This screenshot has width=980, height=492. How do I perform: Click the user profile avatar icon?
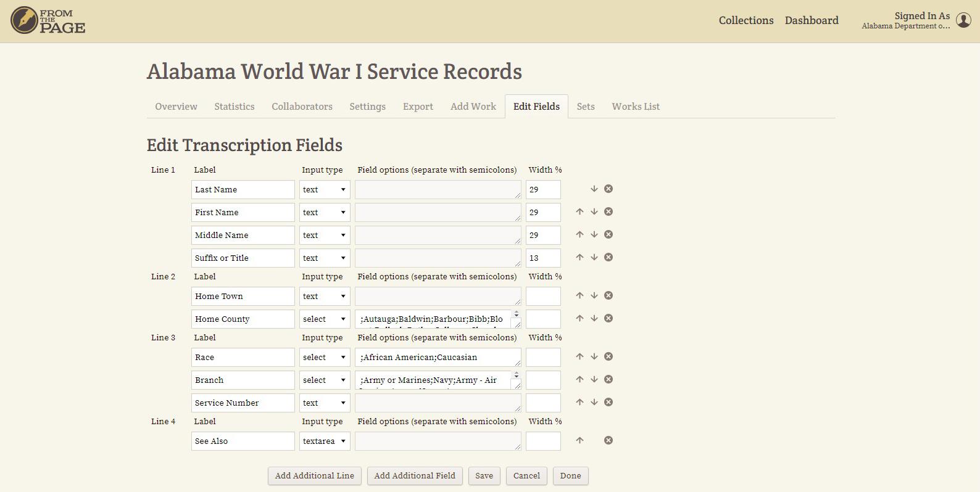point(963,20)
